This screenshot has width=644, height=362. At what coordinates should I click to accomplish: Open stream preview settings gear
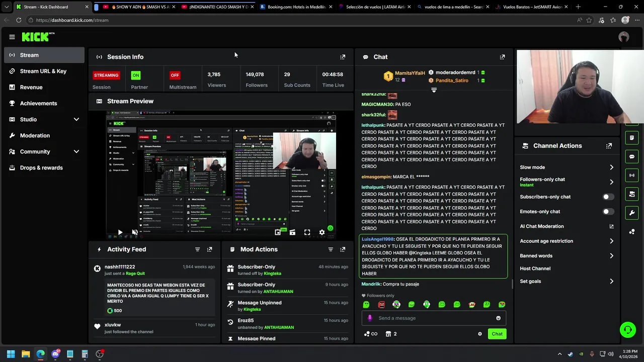point(322,232)
